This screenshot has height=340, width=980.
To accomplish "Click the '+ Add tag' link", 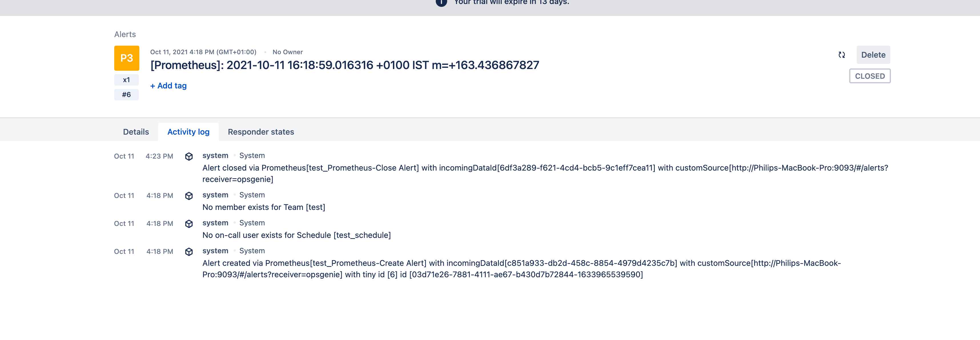I will coord(168,86).
